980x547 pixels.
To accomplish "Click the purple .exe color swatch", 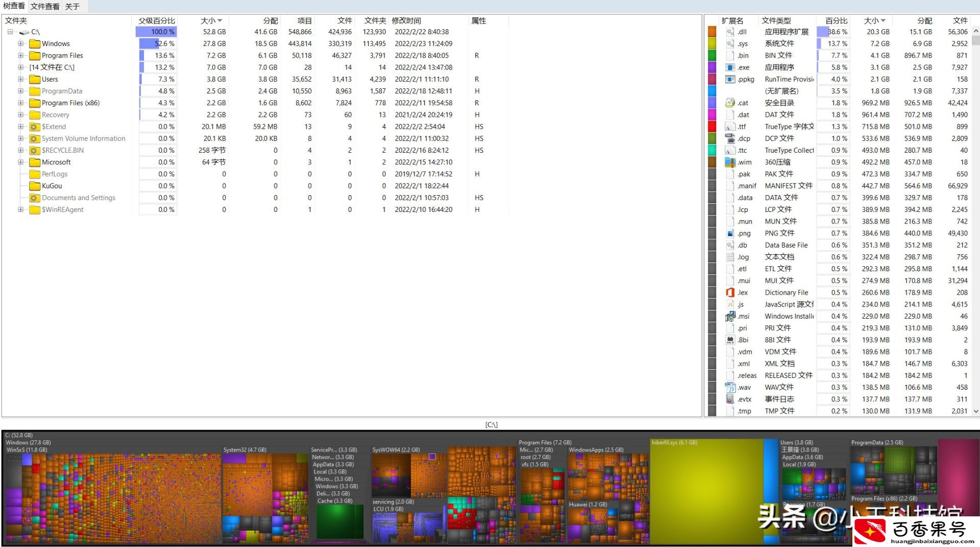I will tap(712, 67).
